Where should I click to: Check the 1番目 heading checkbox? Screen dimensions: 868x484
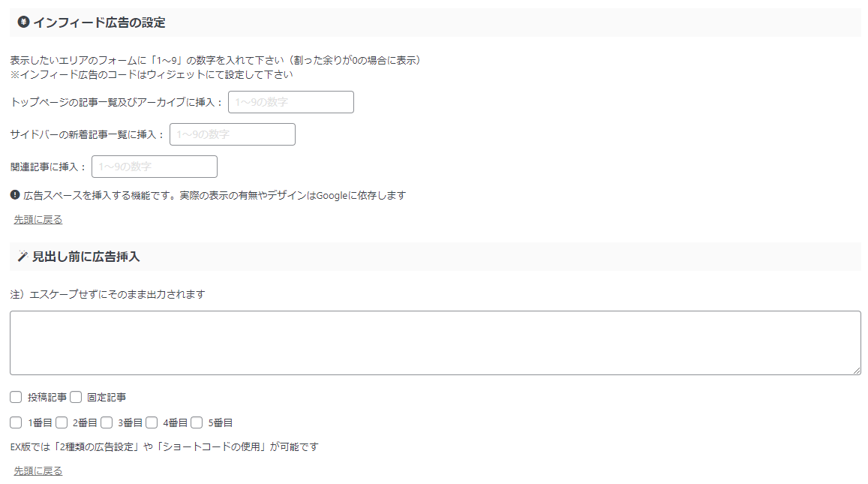point(16,422)
